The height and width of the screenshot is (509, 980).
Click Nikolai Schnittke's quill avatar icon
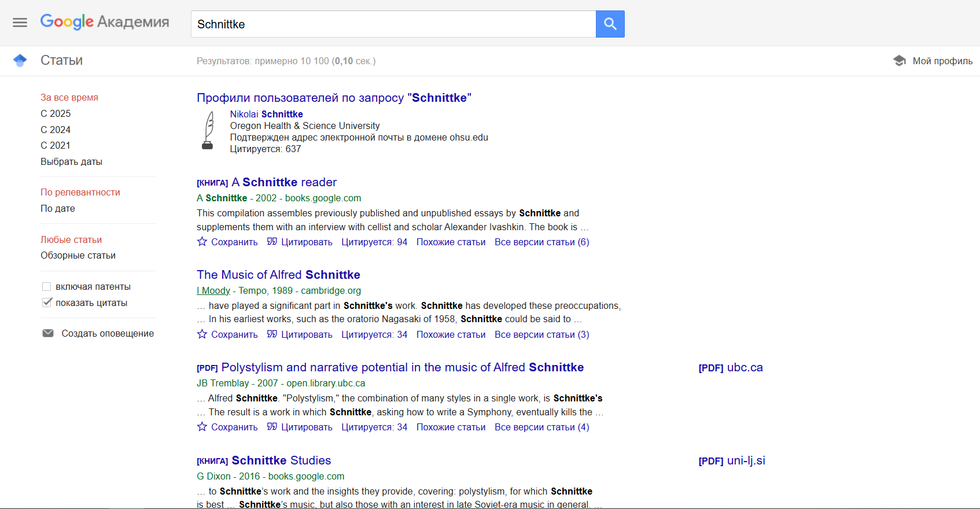pyautogui.click(x=208, y=130)
